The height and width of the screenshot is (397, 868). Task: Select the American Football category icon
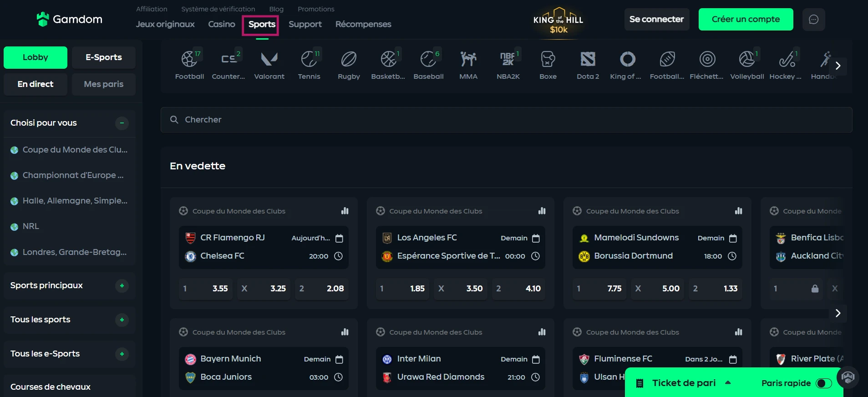coord(667,65)
